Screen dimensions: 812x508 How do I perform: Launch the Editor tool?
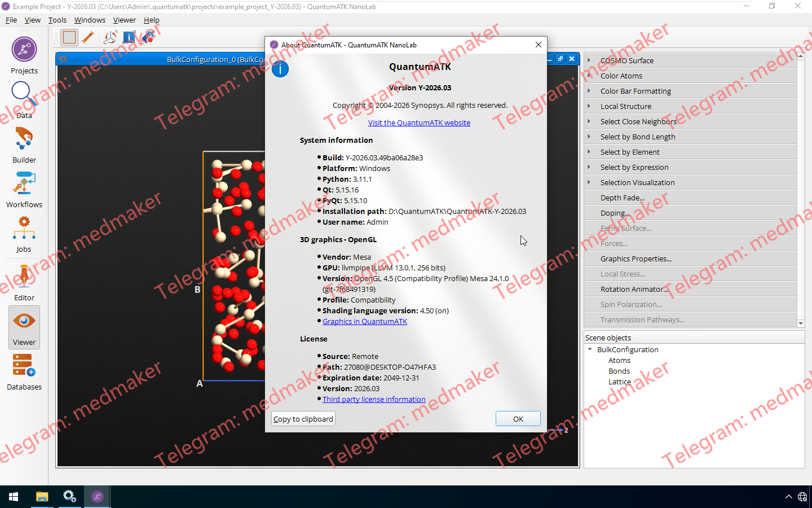[24, 283]
